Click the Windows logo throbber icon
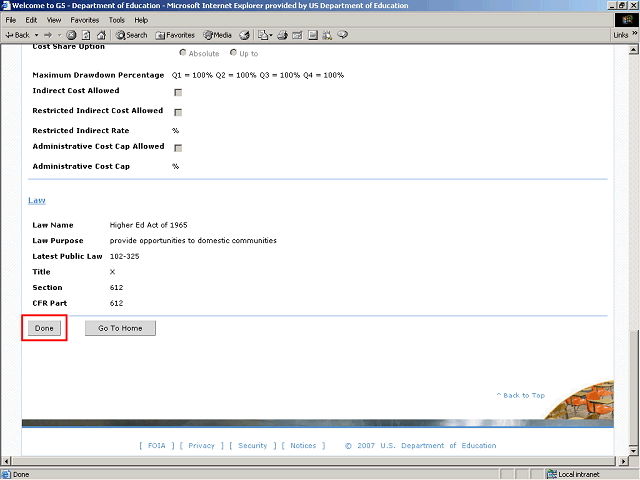640x480 pixels. point(627,20)
